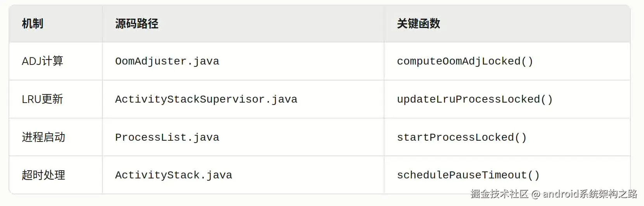Click the OomAdjuster.java source path
The width and height of the screenshot is (644, 206).
coord(167,61)
